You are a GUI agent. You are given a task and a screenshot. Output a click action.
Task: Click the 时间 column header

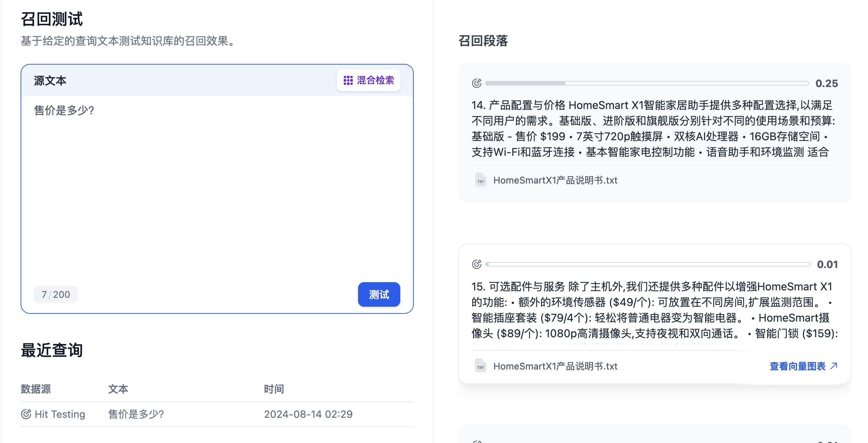(x=274, y=389)
